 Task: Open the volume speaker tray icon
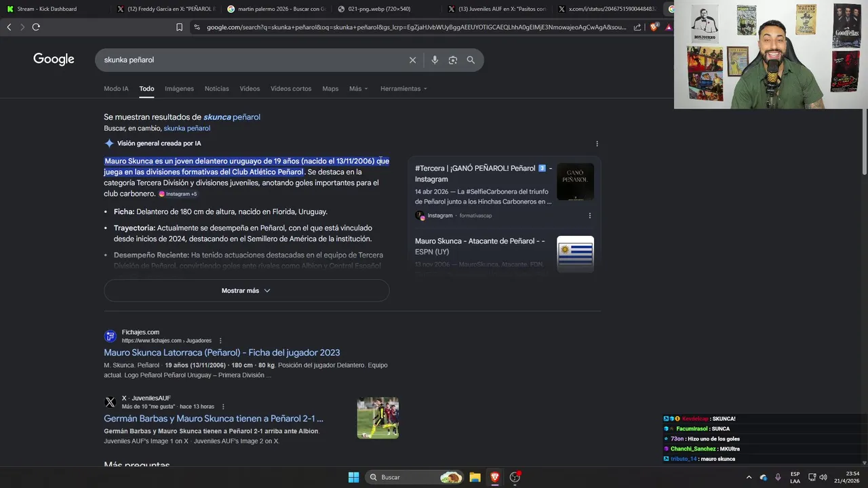[x=823, y=477]
